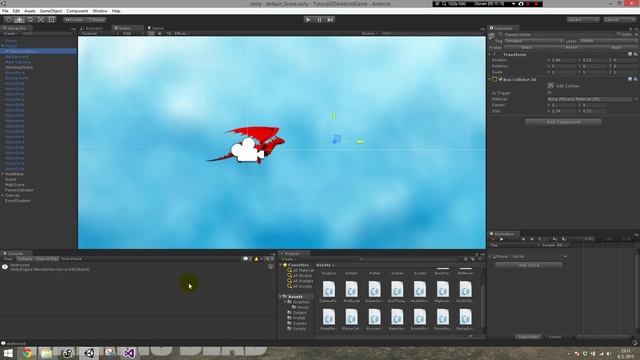640x360 pixels.
Task: Toggle the Center pivot mode button
Action: click(x=74, y=20)
